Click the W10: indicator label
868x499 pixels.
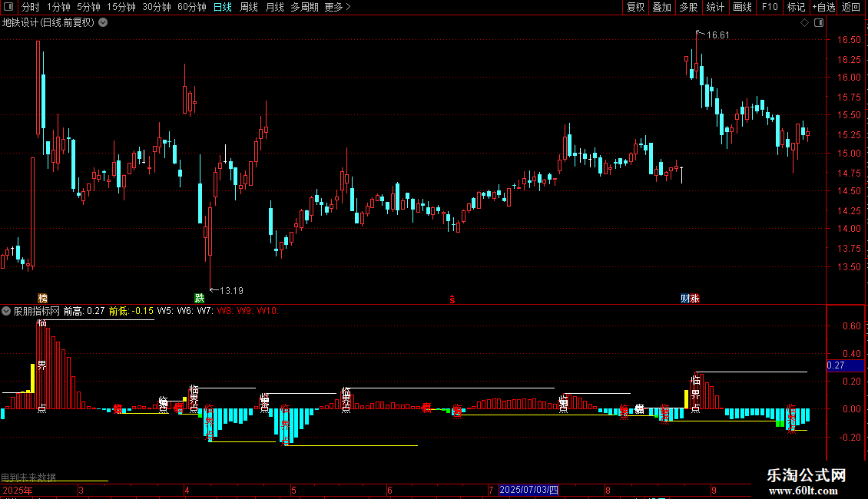(268, 311)
